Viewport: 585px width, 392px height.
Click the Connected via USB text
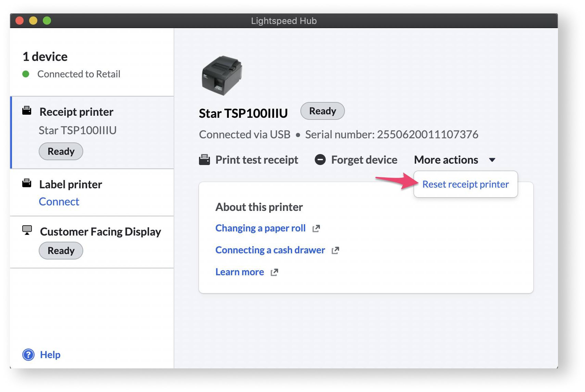(x=245, y=135)
